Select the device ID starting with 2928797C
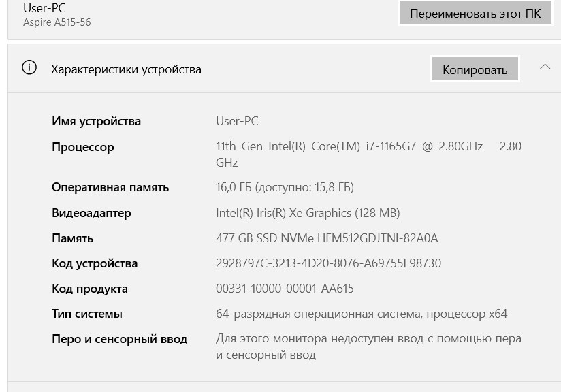Viewport: 561px width, 392px height. click(x=328, y=263)
